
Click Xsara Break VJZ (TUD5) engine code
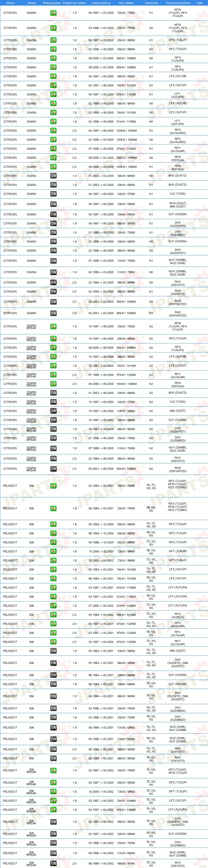point(178,402)
